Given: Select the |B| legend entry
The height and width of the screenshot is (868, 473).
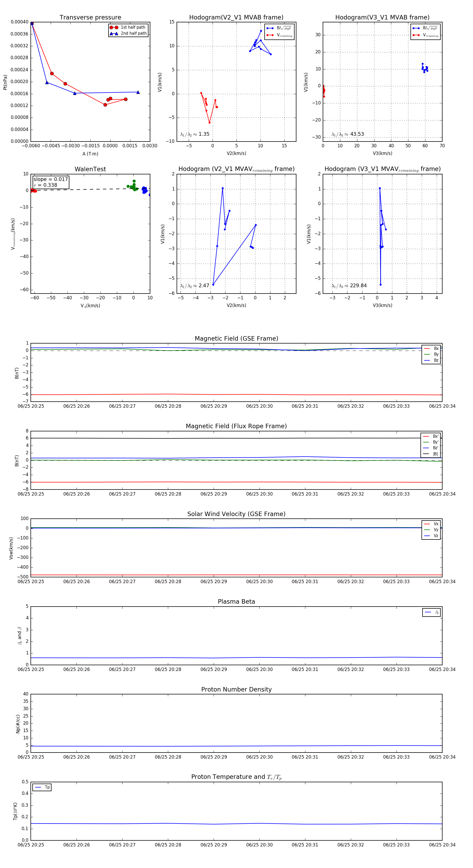Looking at the screenshot, I should 431,454.
